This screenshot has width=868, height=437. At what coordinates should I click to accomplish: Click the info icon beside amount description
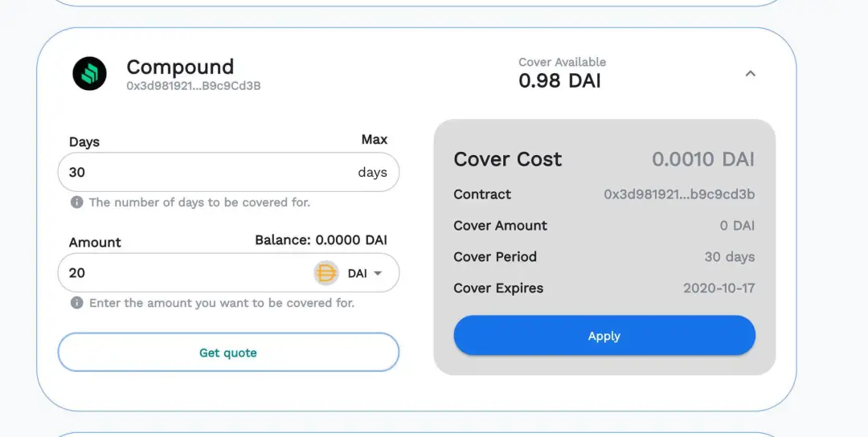tap(77, 303)
